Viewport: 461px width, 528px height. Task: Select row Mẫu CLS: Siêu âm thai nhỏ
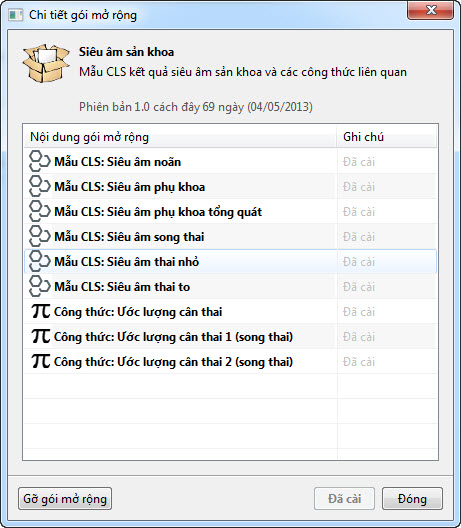click(x=230, y=262)
